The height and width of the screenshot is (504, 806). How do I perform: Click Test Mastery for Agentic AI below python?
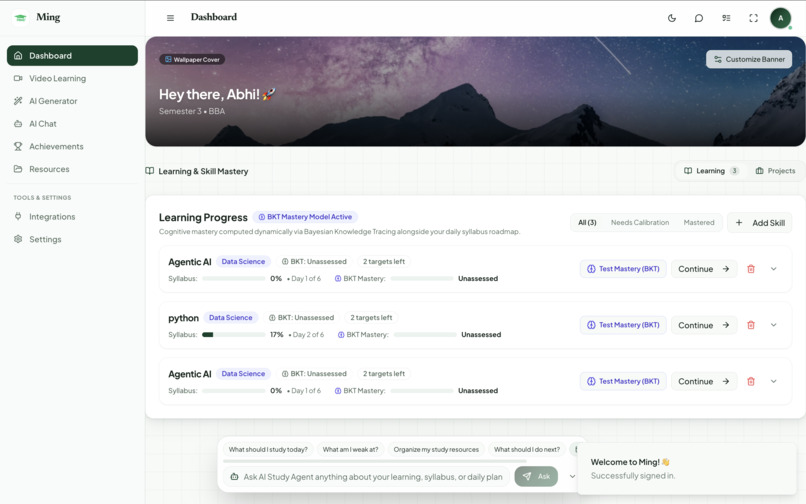[x=623, y=381]
